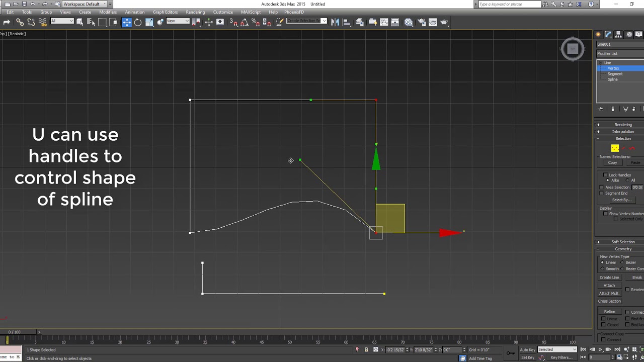Viewport: 644px width, 362px height.
Task: Open the Modifier List dropdown
Action: [x=620, y=53]
